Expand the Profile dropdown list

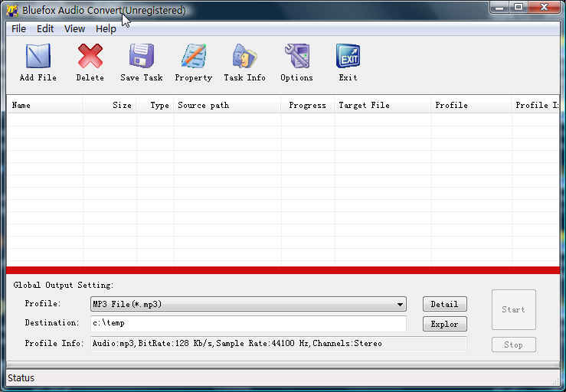400,304
